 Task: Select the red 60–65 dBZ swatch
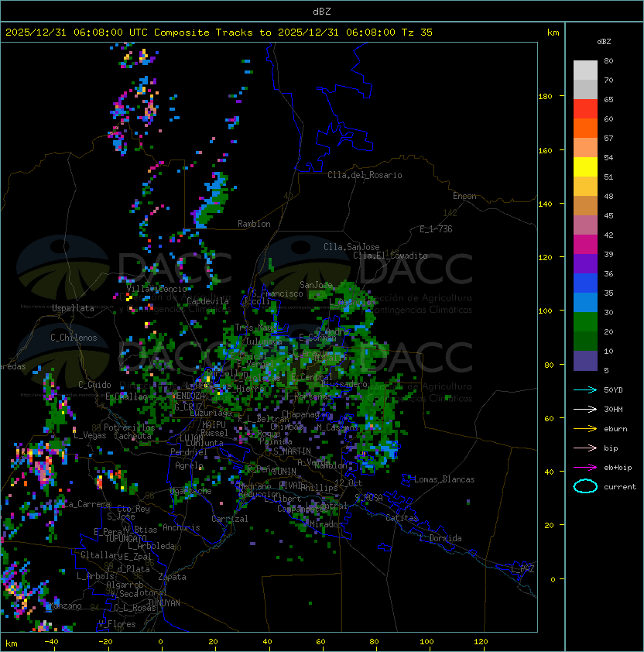(585, 109)
